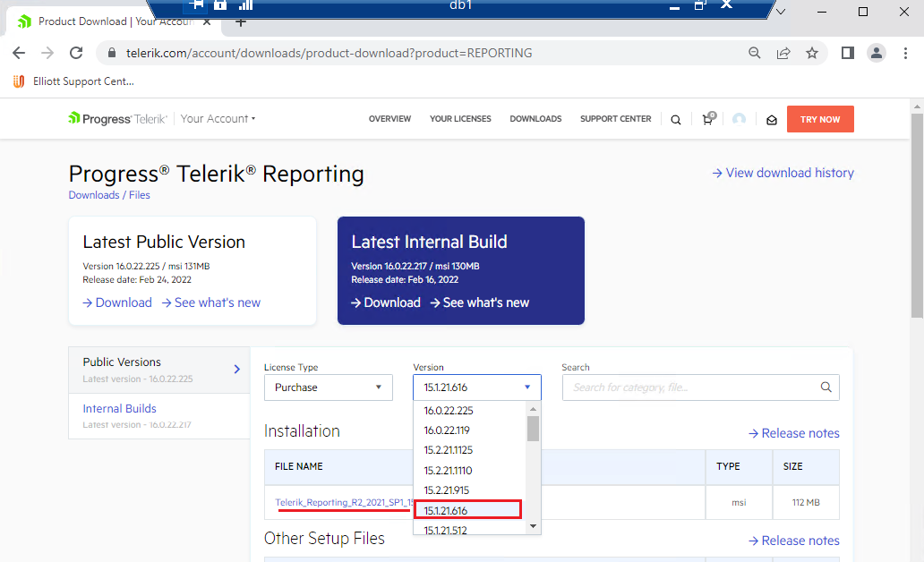Bookmark this page with the star icon
Viewport: 924px width, 562px height.
[812, 53]
